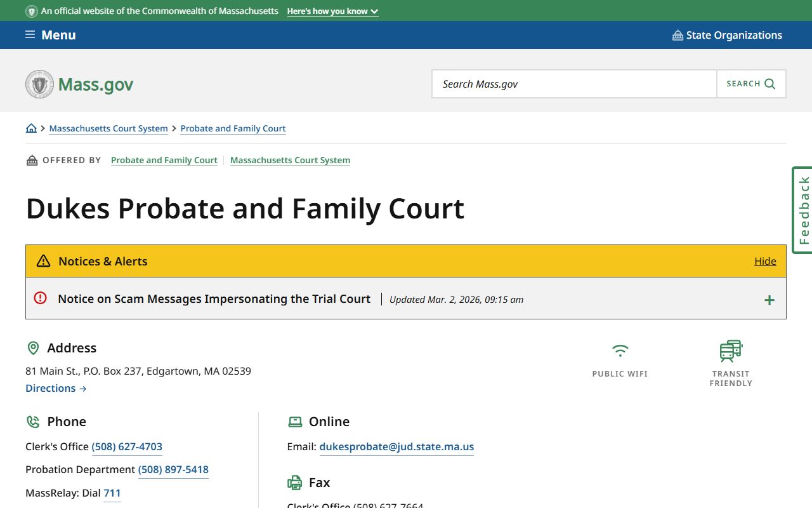Expand "Here's how you know" dropdown
This screenshot has width=812, height=508.
pos(332,11)
